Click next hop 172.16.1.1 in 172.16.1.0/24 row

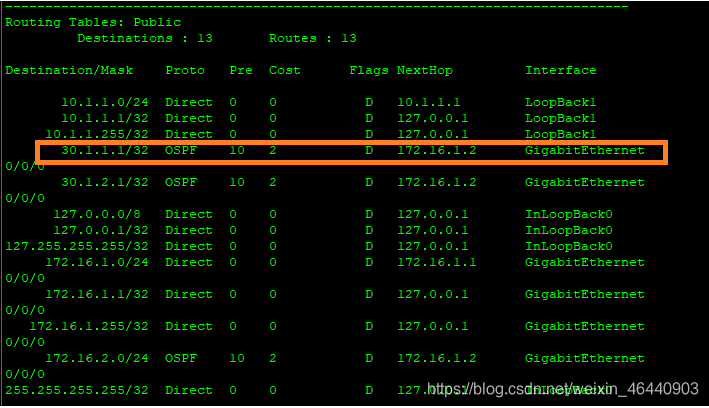pyautogui.click(x=437, y=262)
